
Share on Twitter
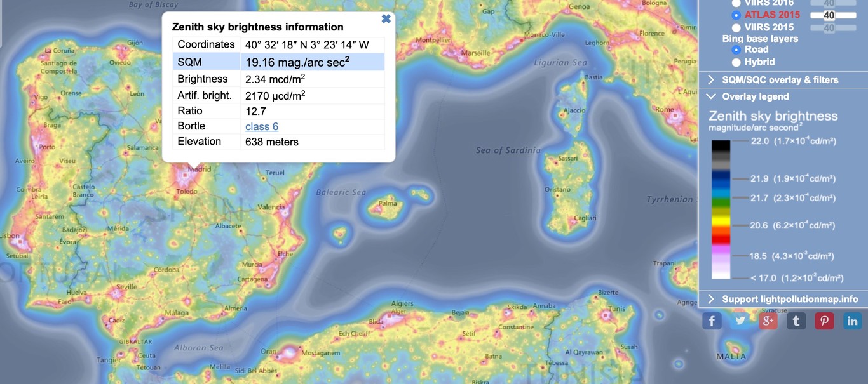(x=740, y=321)
